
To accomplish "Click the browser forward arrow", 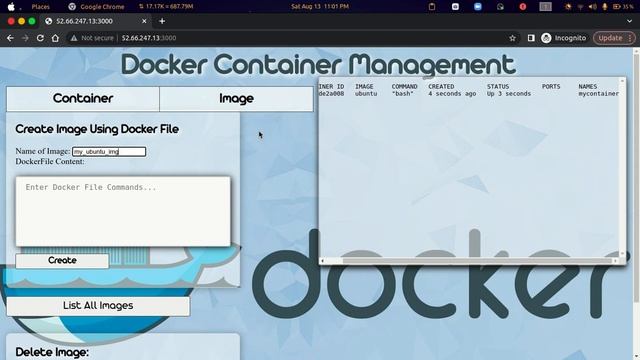I will click(25, 38).
